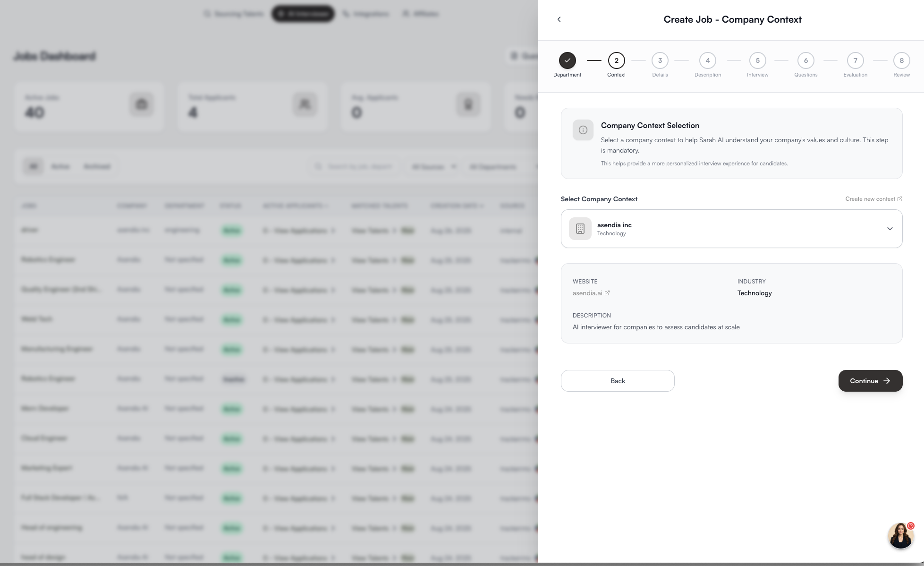Image resolution: width=924 pixels, height=566 pixels.
Task: Click the Continue button
Action: click(x=870, y=381)
